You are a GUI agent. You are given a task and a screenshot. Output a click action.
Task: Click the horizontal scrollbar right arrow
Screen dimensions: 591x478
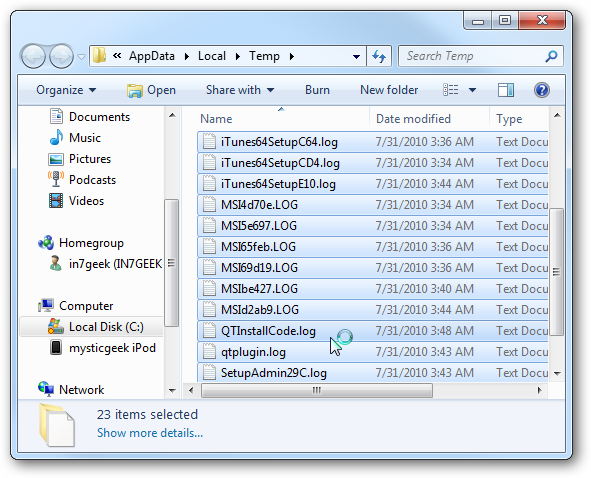point(540,391)
